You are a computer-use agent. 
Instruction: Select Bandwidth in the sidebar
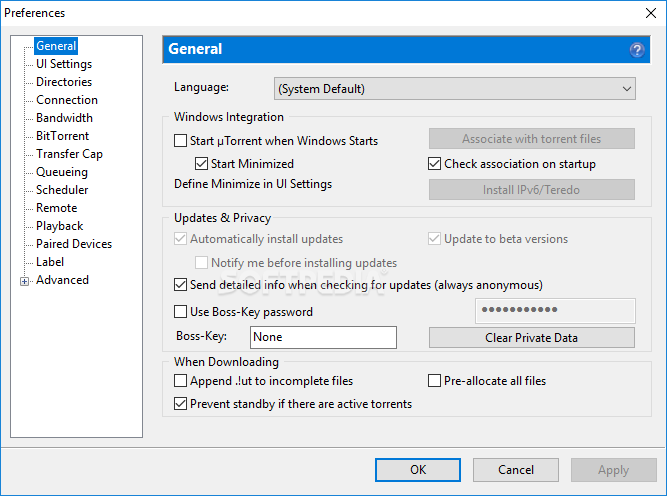coord(64,118)
